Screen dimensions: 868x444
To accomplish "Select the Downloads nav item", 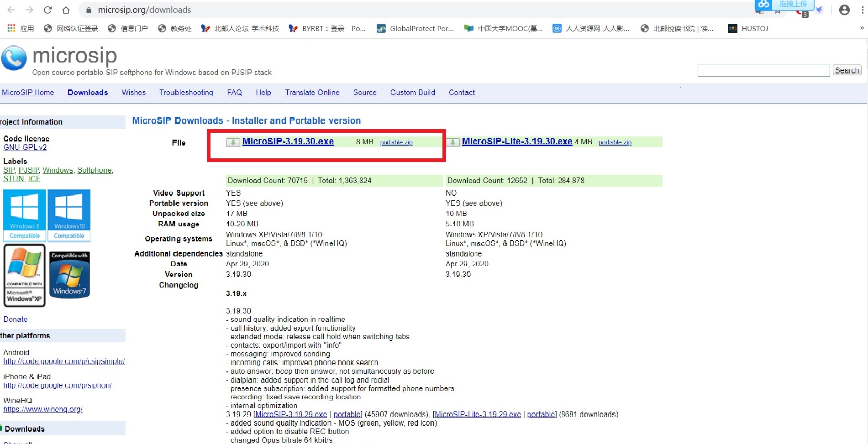I will 88,92.
